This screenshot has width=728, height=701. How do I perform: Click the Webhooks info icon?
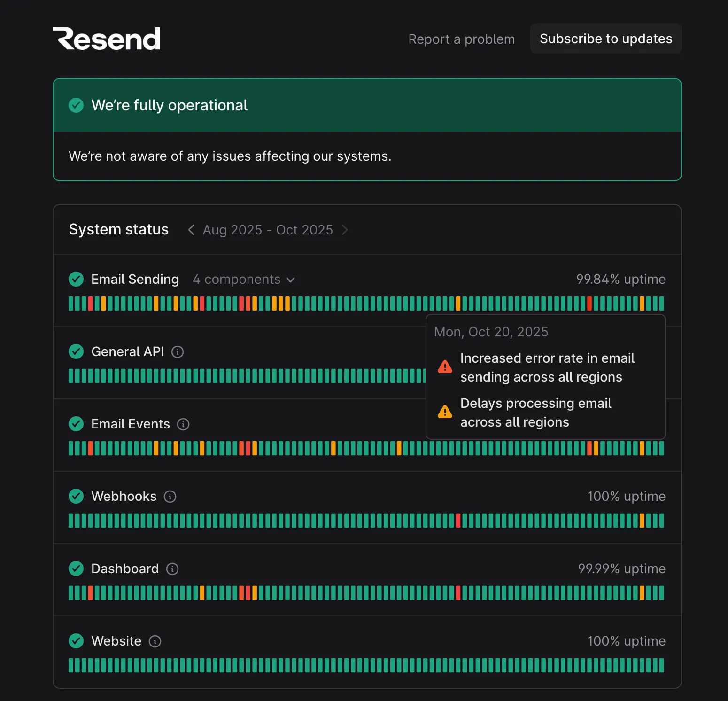pyautogui.click(x=170, y=496)
